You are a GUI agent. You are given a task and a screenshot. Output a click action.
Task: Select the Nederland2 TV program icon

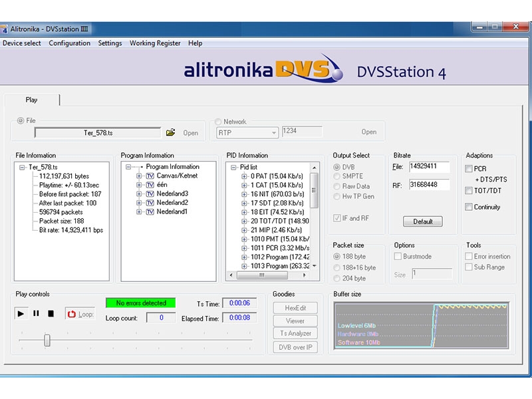point(150,203)
